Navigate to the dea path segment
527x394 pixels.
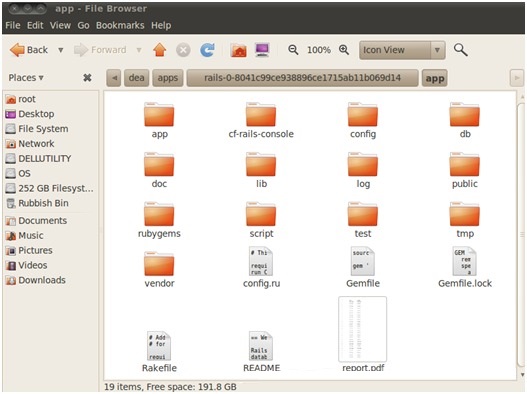click(136, 78)
